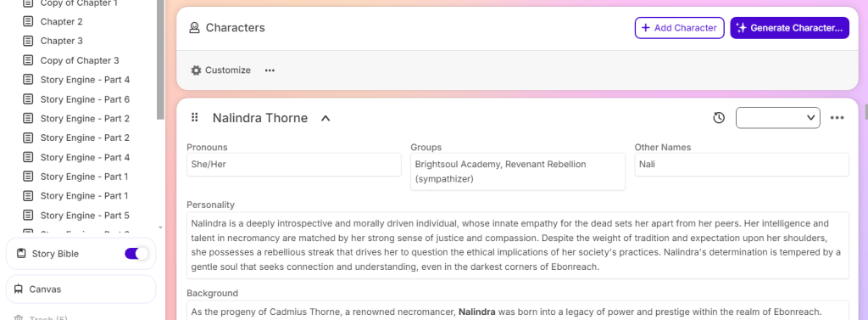Click the Add Character button

click(x=679, y=28)
